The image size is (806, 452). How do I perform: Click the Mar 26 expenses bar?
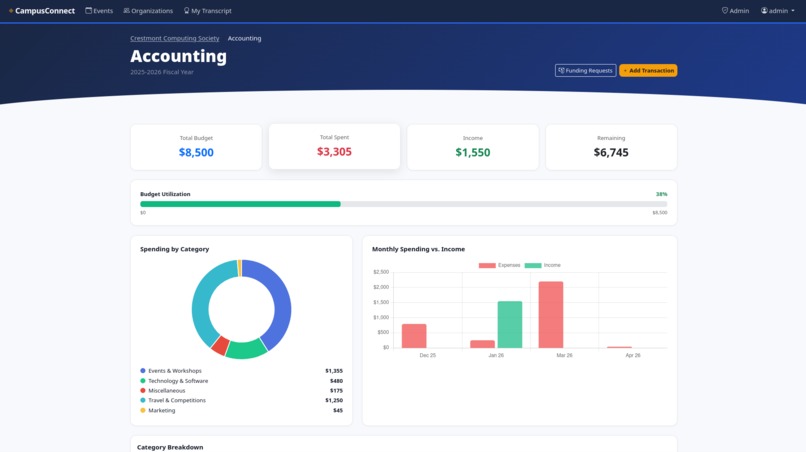coord(551,315)
